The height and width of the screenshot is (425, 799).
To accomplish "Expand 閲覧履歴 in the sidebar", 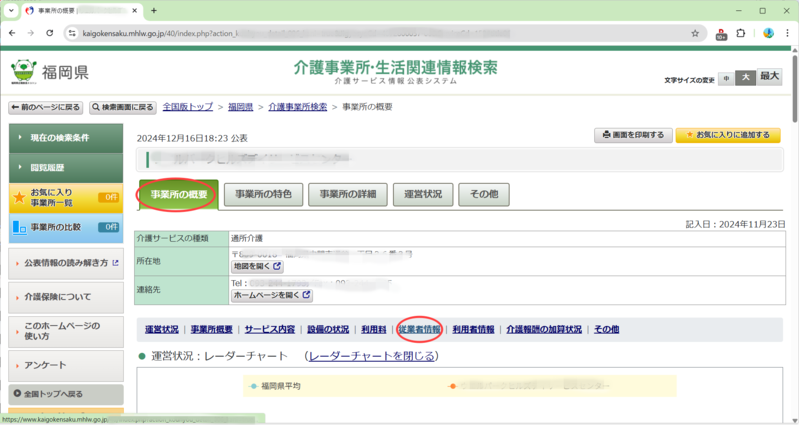I will pos(65,167).
